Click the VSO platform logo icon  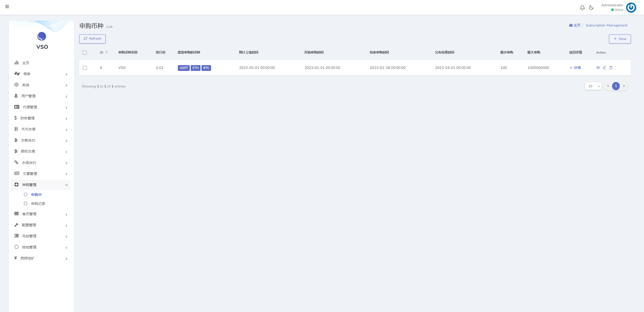click(x=41, y=36)
